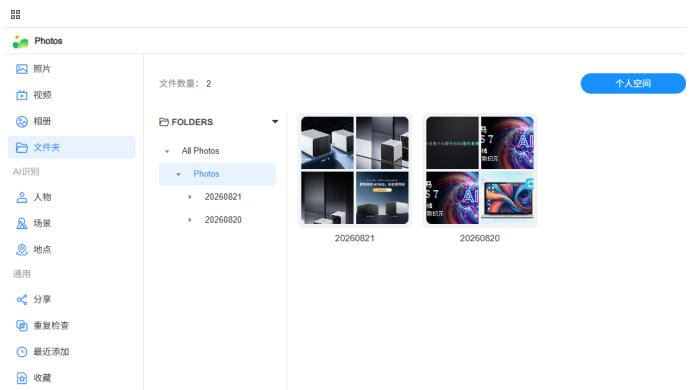
Task: Click the 20260821 caption under thumbnail
Action: tap(355, 238)
